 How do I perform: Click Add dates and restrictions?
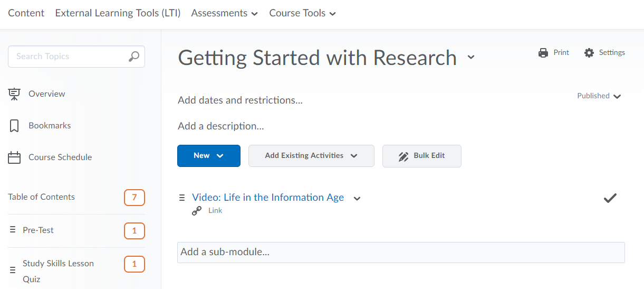[241, 100]
